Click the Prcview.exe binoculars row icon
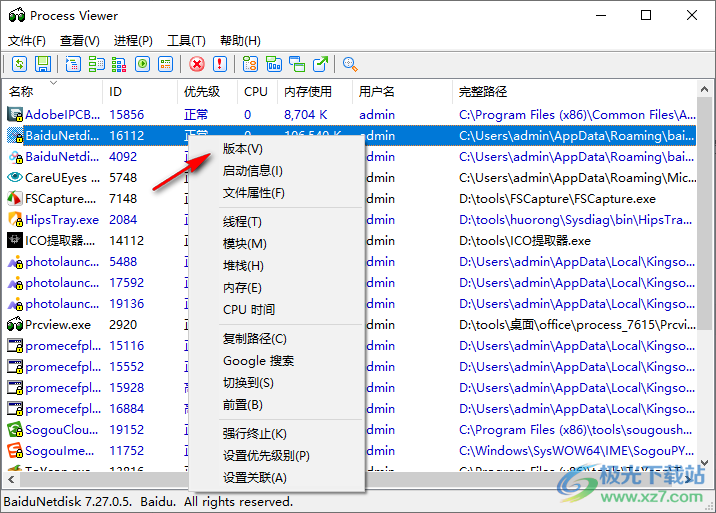Viewport: 716px width, 513px height. click(x=15, y=324)
